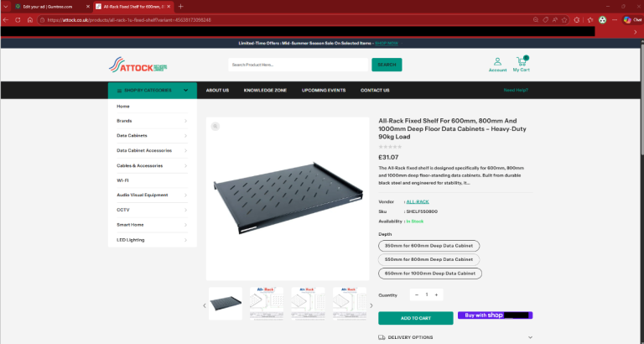Toggle Shop By Categories dropdown
This screenshot has width=644, height=344.
click(x=152, y=90)
